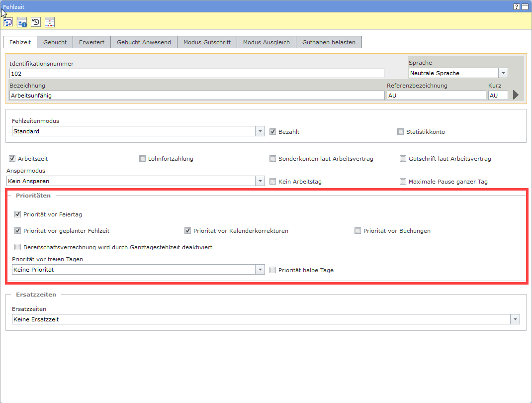Toggle Priorität vor Buchungen checkbox
Screen dimensions: 532x403
(x=358, y=231)
